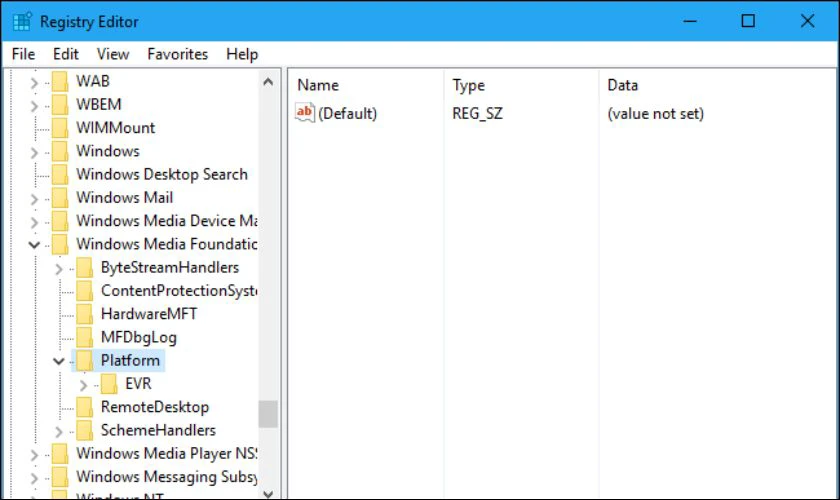Screen dimensions: 840x500
Task: Click the Platform folder icon
Action: click(85, 361)
